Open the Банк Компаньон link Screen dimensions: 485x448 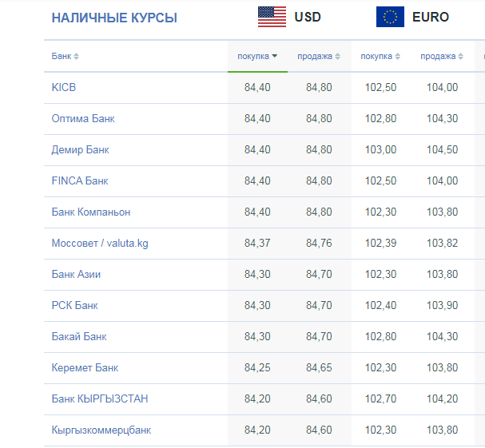[x=91, y=212]
